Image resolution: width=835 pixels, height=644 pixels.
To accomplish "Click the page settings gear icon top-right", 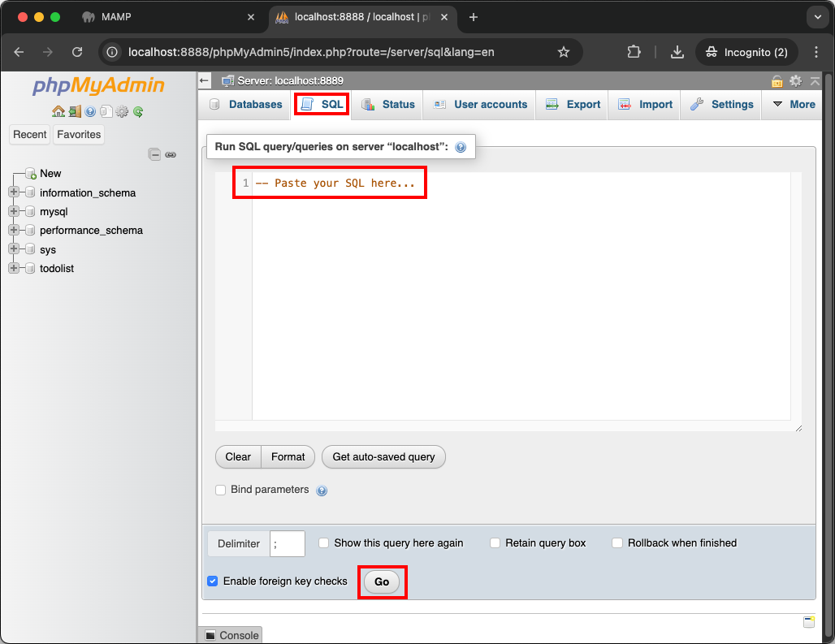I will pos(795,81).
